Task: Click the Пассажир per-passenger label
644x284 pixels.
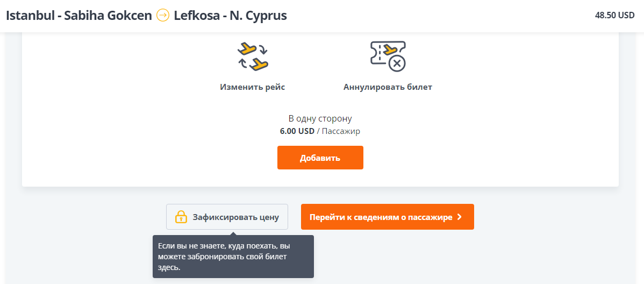Action: pyautogui.click(x=341, y=131)
